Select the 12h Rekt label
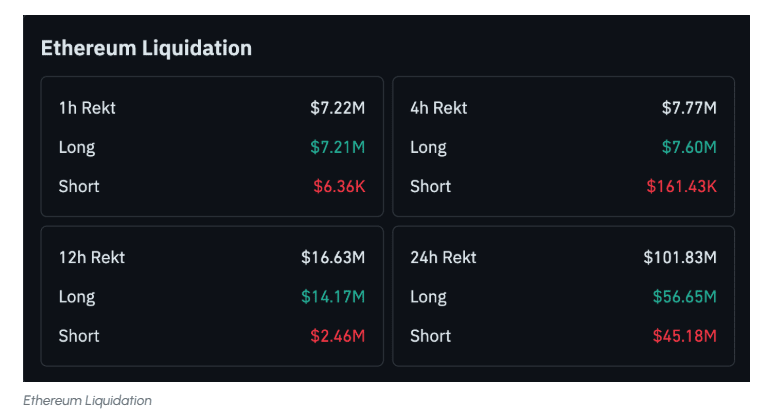The width and height of the screenshot is (772, 418). [92, 257]
